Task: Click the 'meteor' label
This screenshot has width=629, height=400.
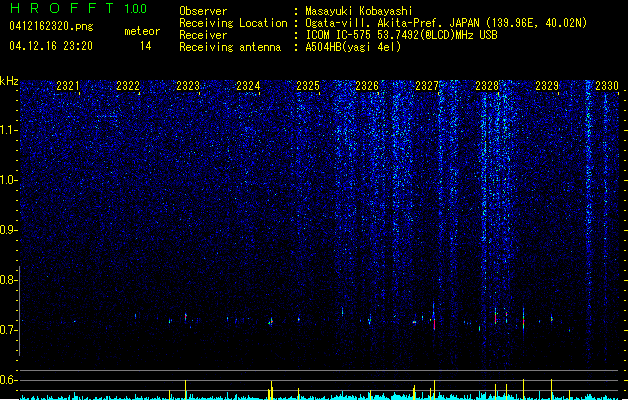Action: (x=142, y=31)
